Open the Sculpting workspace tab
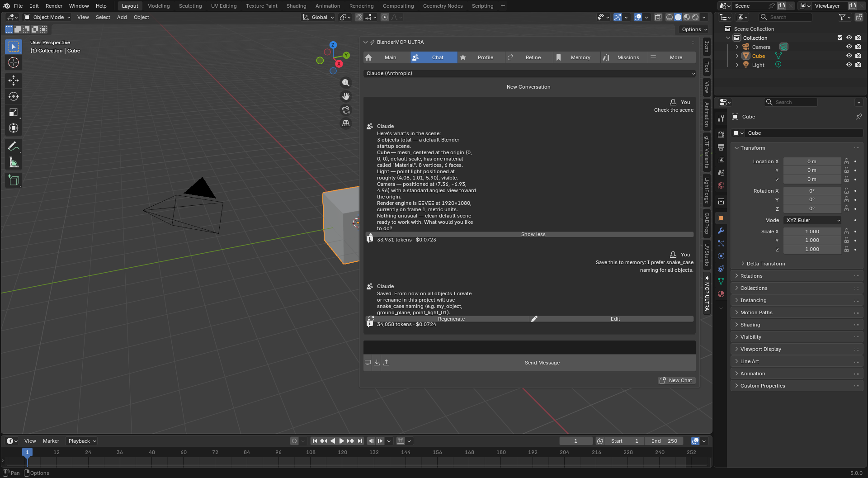868x478 pixels. coord(190,6)
